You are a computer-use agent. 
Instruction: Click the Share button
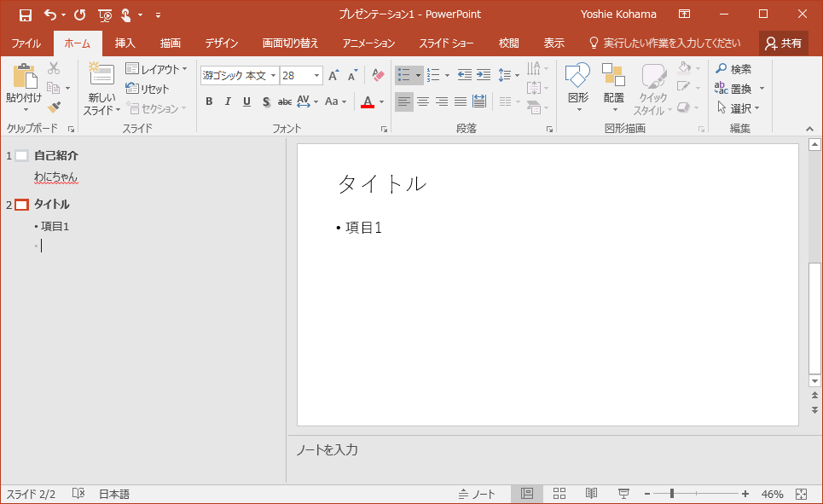pyautogui.click(x=784, y=43)
